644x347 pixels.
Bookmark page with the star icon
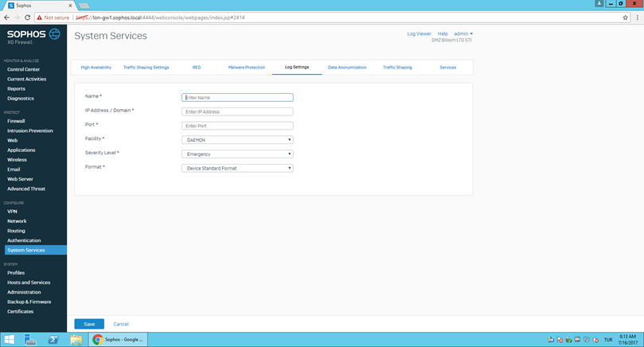[625, 18]
